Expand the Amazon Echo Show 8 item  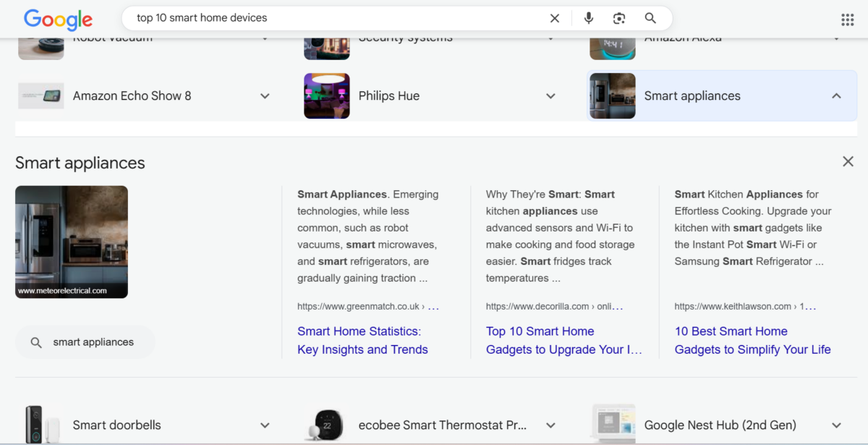click(265, 96)
